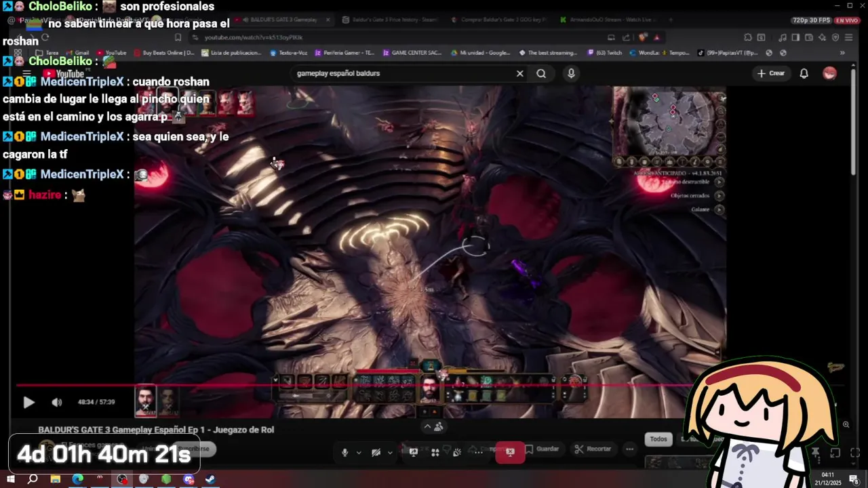Viewport: 868px width, 488px height.
Task: Click the browser bookmark star icon
Action: pyautogui.click(x=178, y=37)
